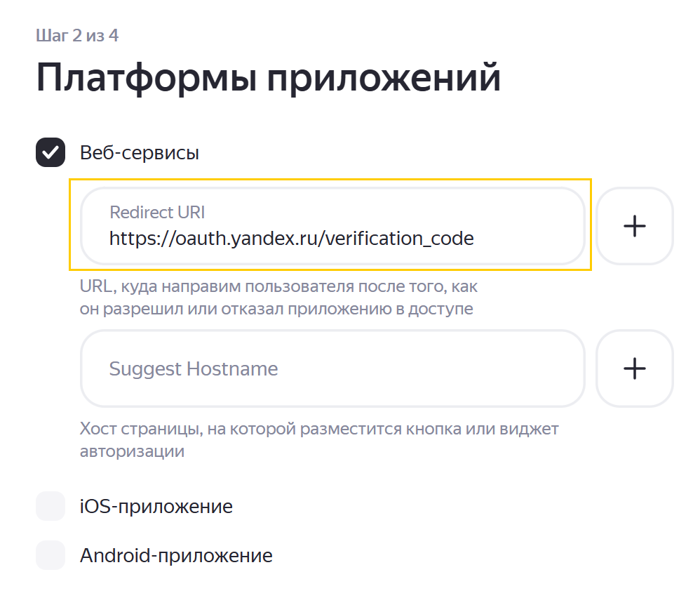Click the word "приложений" in the heading
This screenshot has width=700, height=605.
point(384,77)
